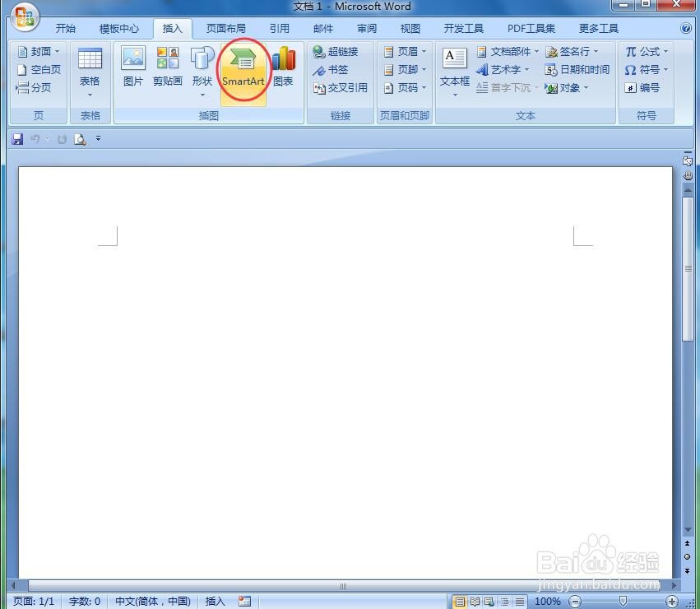Click the zoom slider handle
Screen dimensions: 700x609
(624, 601)
